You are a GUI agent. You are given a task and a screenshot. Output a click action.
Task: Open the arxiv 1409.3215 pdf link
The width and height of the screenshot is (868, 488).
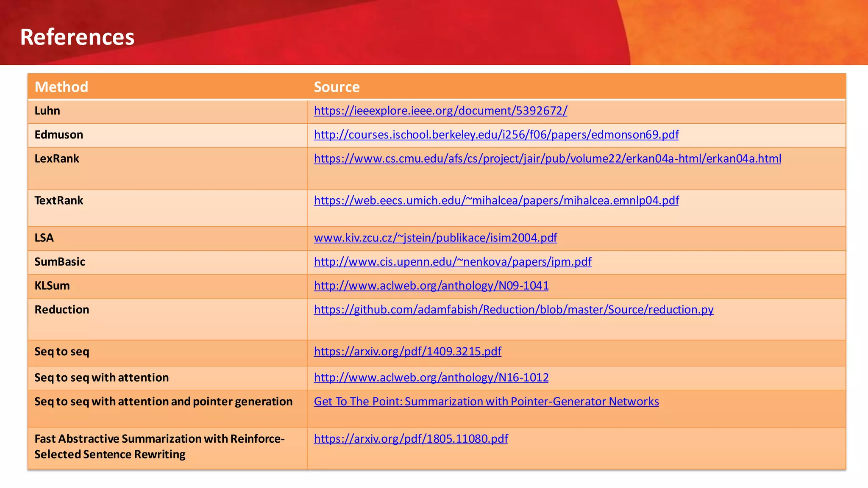(x=407, y=352)
